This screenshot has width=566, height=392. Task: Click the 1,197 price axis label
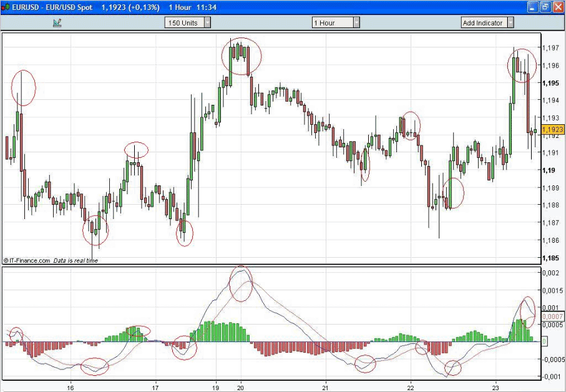click(x=550, y=47)
